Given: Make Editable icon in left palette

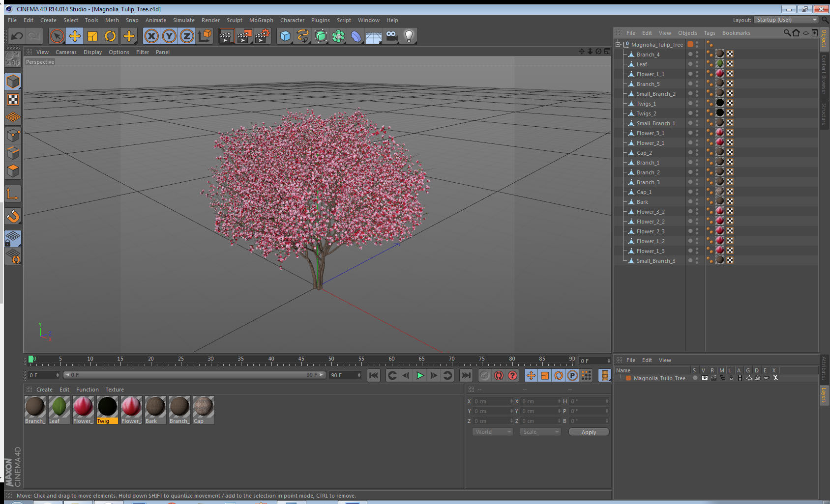Looking at the screenshot, I should pos(13,59).
